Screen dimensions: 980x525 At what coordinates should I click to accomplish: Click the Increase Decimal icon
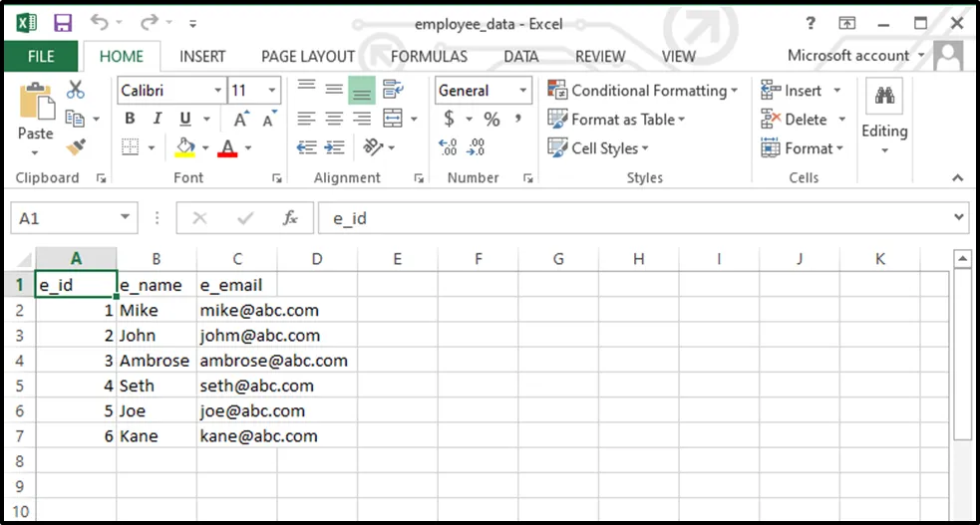449,147
